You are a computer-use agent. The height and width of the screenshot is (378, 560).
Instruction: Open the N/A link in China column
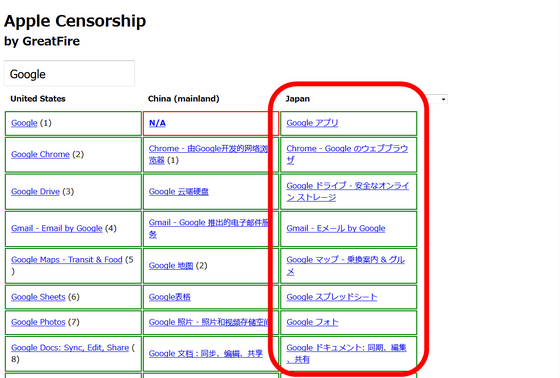(x=157, y=123)
